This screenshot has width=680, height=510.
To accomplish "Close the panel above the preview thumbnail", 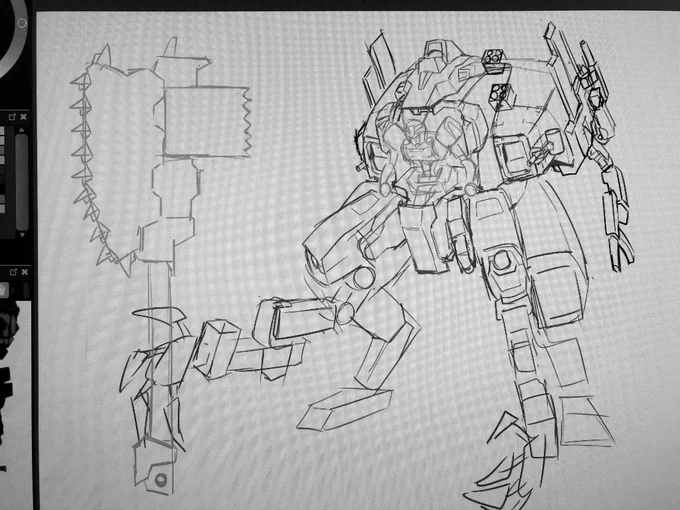I will tap(25, 272).
